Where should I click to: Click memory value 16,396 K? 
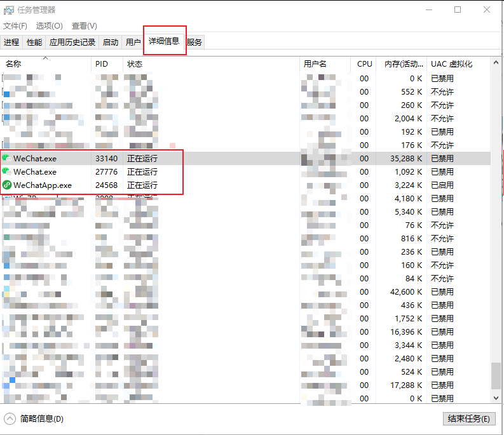pos(406,332)
